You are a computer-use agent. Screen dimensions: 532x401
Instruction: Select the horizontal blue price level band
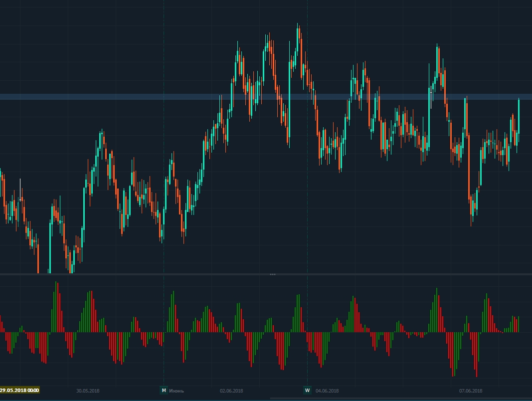[x=150, y=97]
